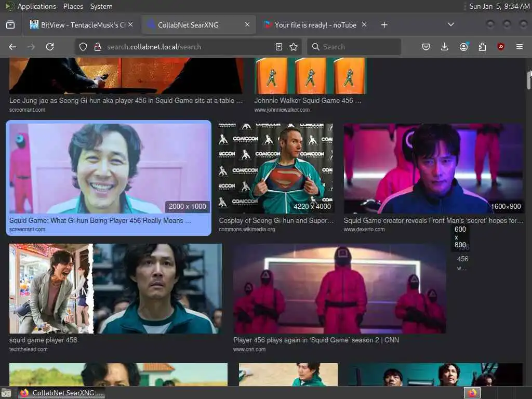Image resolution: width=532 pixels, height=399 pixels.
Task: Close the noTube tab
Action: point(364,25)
